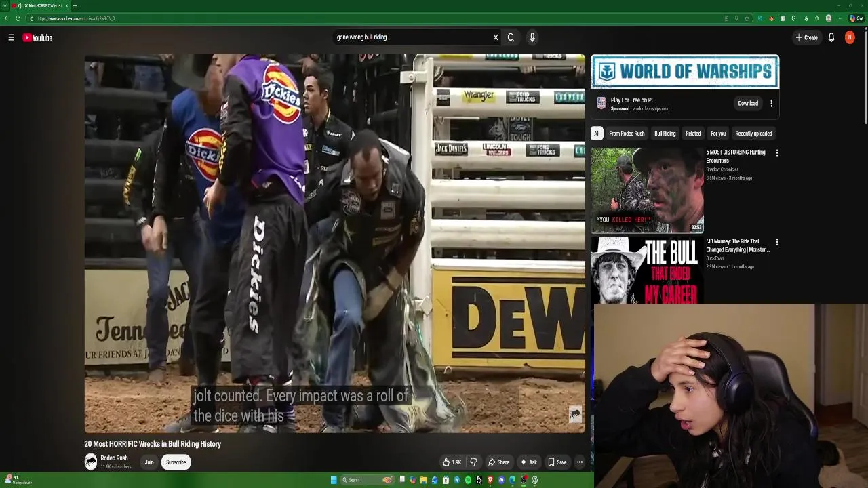Open the 'JB Mauney: The Ride That' title
Viewport: 868px width, 488px height.
(738, 245)
